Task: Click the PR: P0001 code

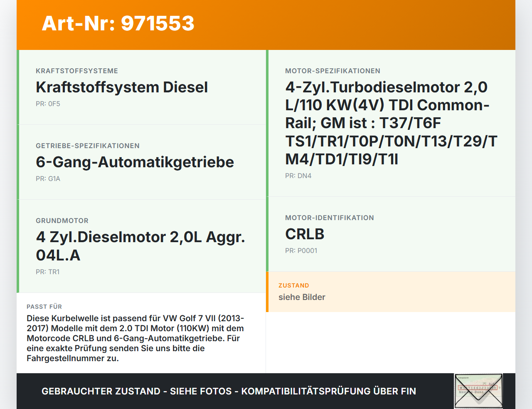Action: pyautogui.click(x=301, y=251)
